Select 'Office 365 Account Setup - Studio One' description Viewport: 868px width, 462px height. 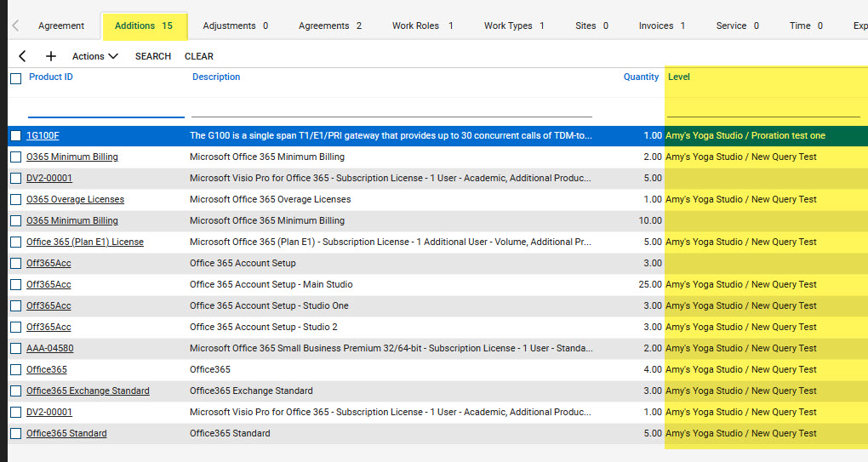269,305
